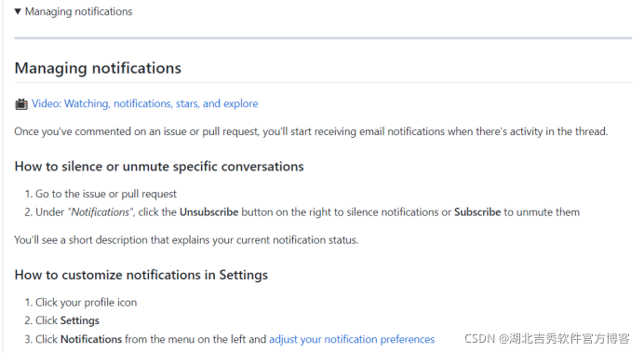This screenshot has width=644, height=353.
Task: Click the step Click your profile icon
Action: pos(87,303)
